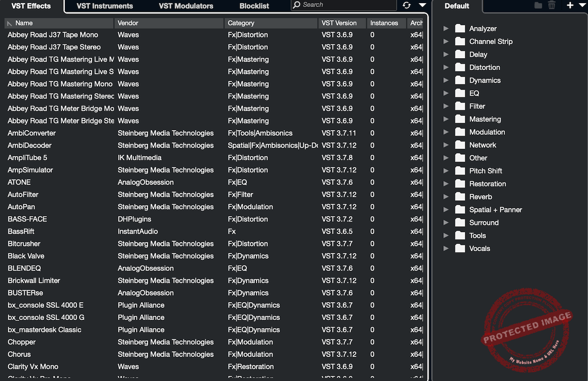Select the BASS-FACE plug-in row
The width and height of the screenshot is (588, 381).
[x=214, y=219]
